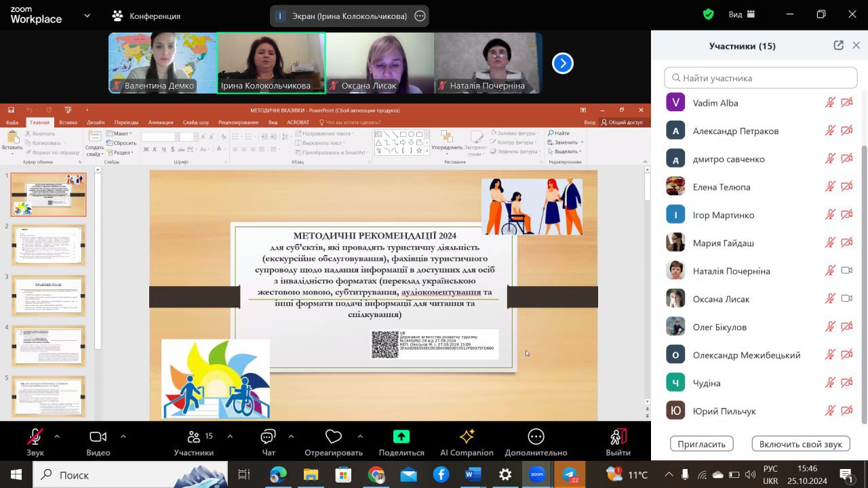Click the Пригласить button
This screenshot has width=868, height=488.
[x=701, y=444]
